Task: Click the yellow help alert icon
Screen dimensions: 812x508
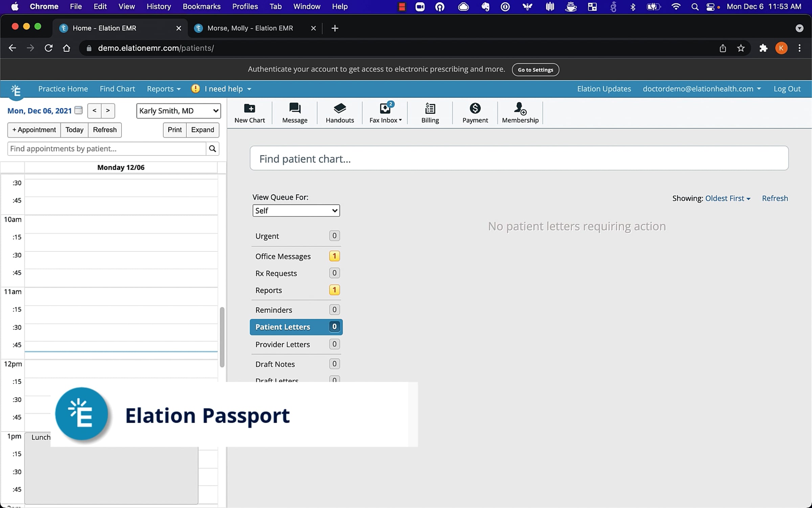Action: pos(195,89)
